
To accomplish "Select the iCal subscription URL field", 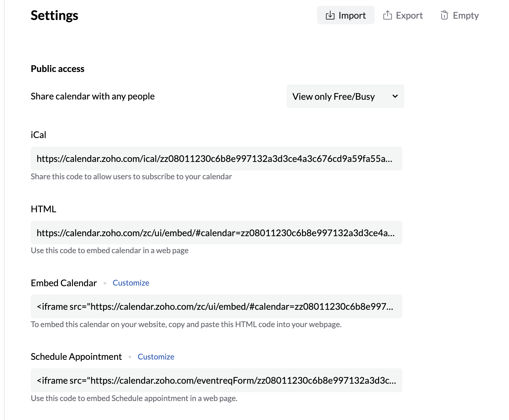I will click(x=216, y=159).
